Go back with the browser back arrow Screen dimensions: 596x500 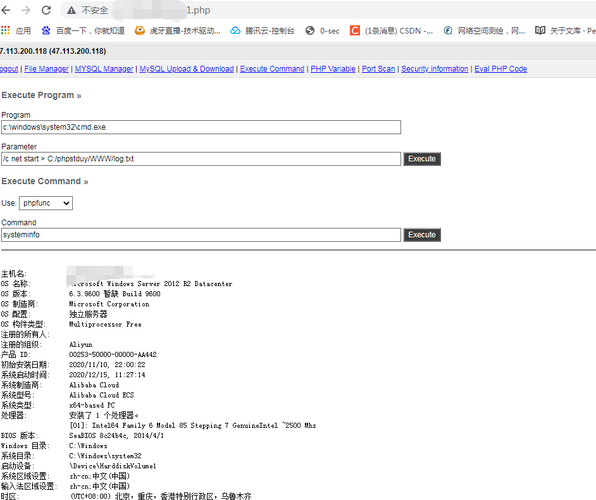[x=6, y=10]
